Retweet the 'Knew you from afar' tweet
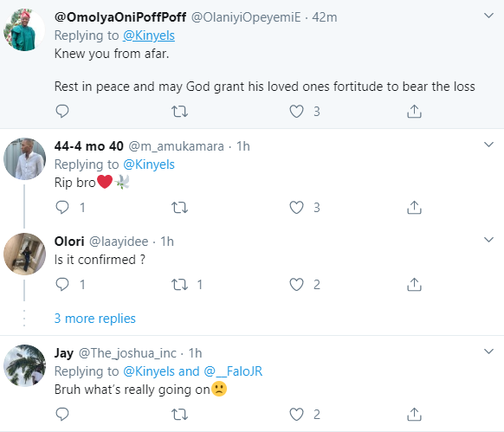 point(179,111)
